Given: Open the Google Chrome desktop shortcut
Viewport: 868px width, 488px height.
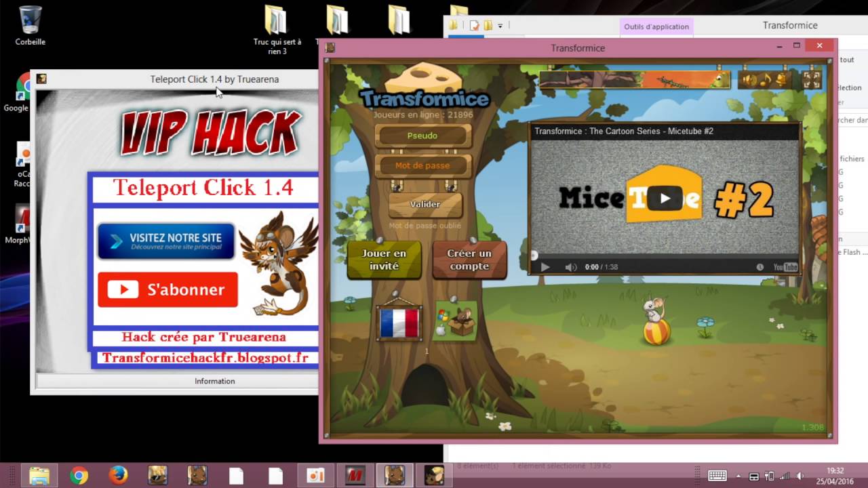Looking at the screenshot, I should tap(22, 92).
